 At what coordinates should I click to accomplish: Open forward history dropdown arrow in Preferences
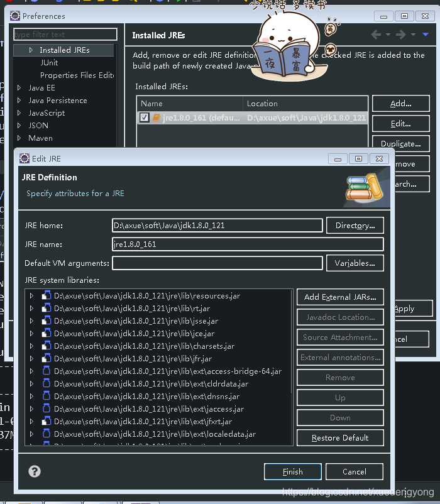point(414,35)
